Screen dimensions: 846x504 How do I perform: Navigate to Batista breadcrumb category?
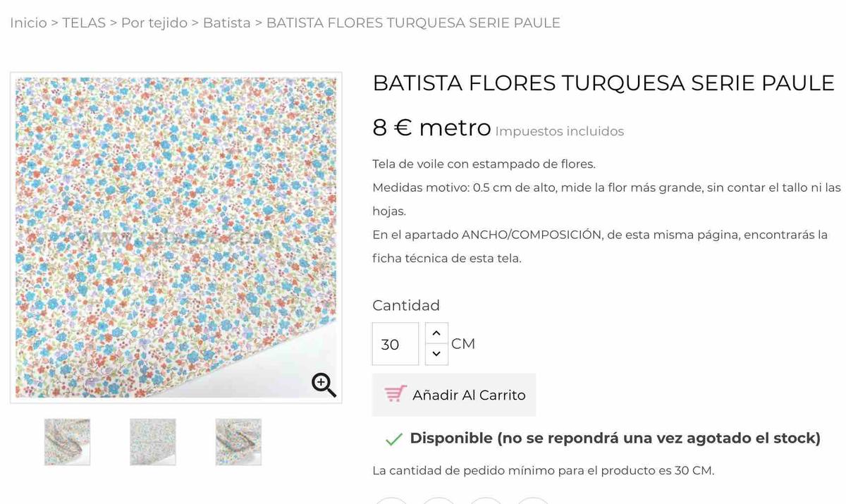[x=226, y=23]
